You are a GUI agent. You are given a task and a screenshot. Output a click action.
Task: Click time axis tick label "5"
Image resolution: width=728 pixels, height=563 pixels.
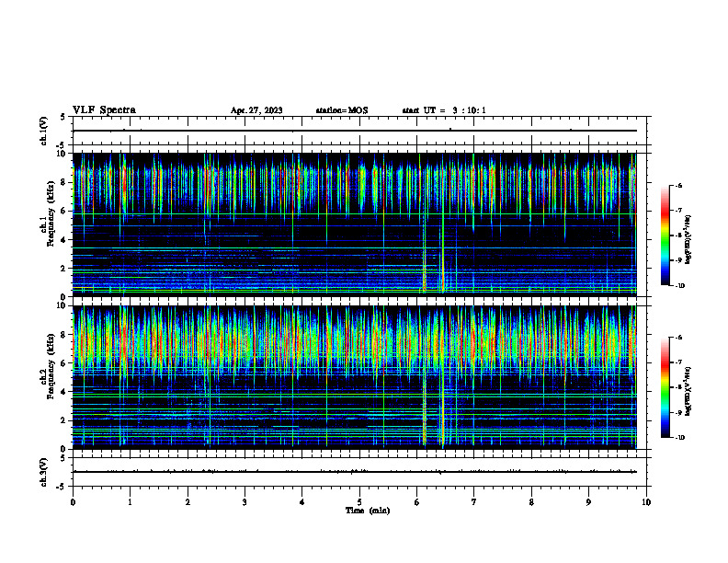pos(359,502)
